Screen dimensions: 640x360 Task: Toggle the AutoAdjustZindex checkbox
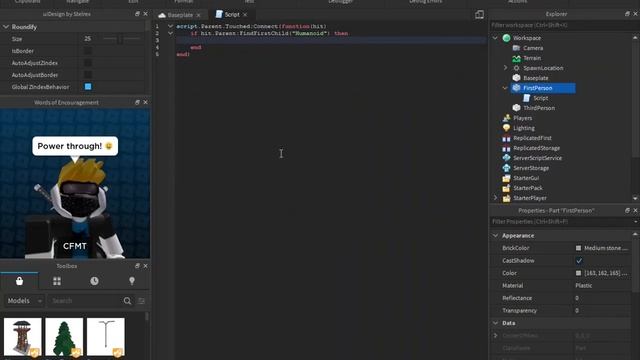(x=88, y=63)
